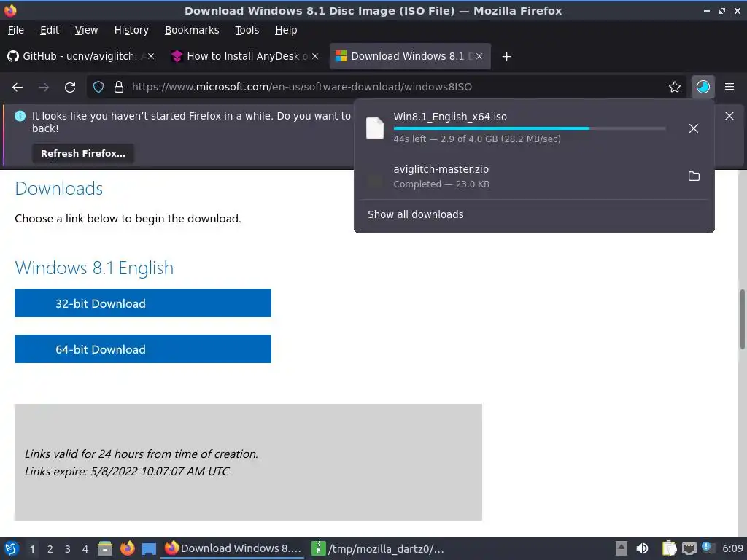
Task: Open the volume control
Action: point(642,548)
